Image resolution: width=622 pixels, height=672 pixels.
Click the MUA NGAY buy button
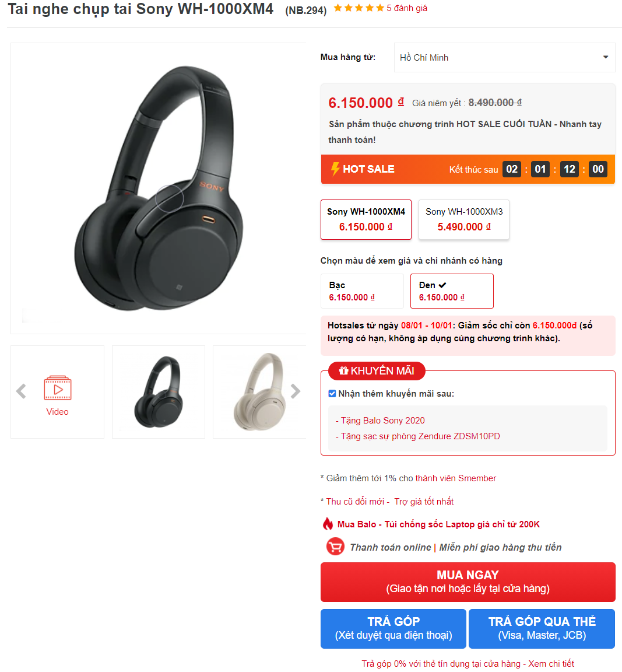click(x=468, y=582)
